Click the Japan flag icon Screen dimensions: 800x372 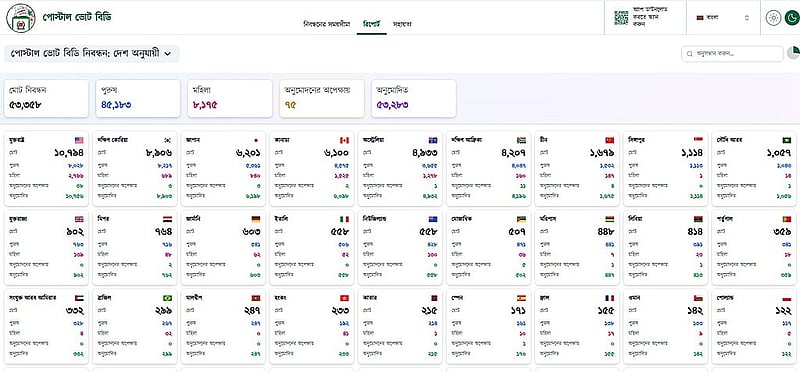[256, 140]
